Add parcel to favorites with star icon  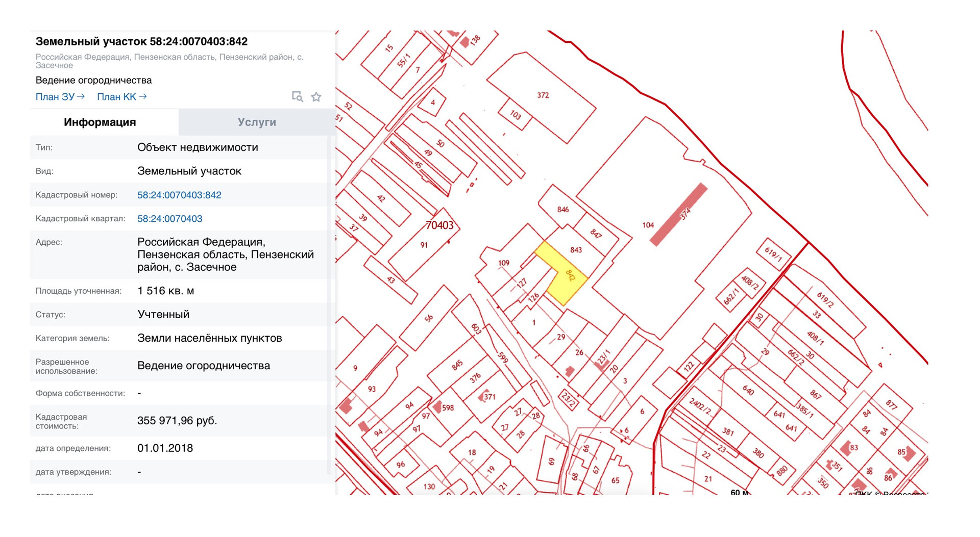316,96
